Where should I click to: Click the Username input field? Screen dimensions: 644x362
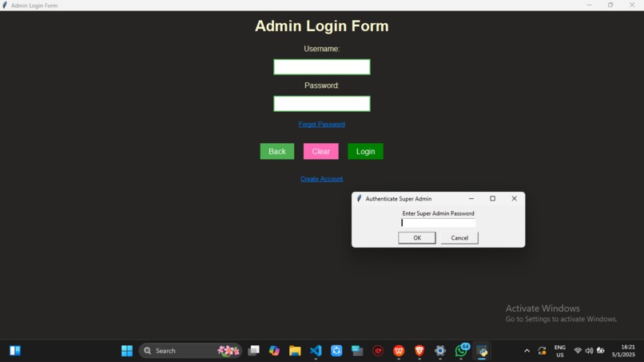[321, 67]
